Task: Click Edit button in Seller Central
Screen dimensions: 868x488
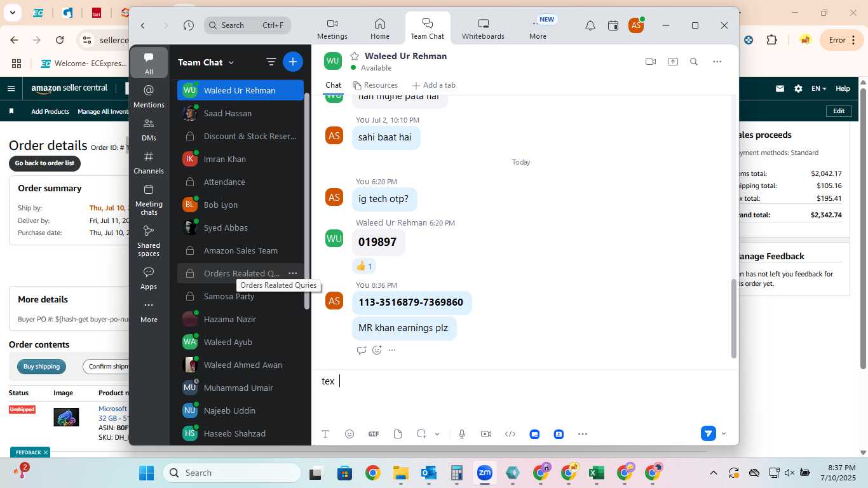Action: (x=839, y=111)
